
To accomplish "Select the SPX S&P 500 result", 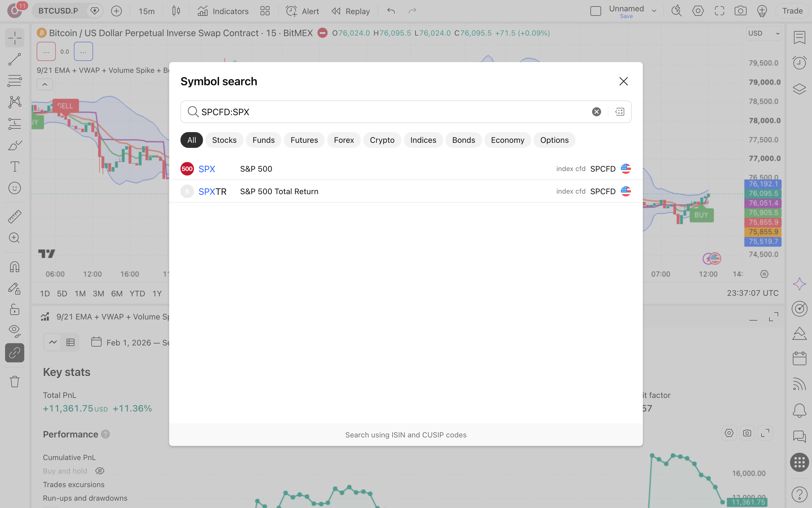I will 406,169.
